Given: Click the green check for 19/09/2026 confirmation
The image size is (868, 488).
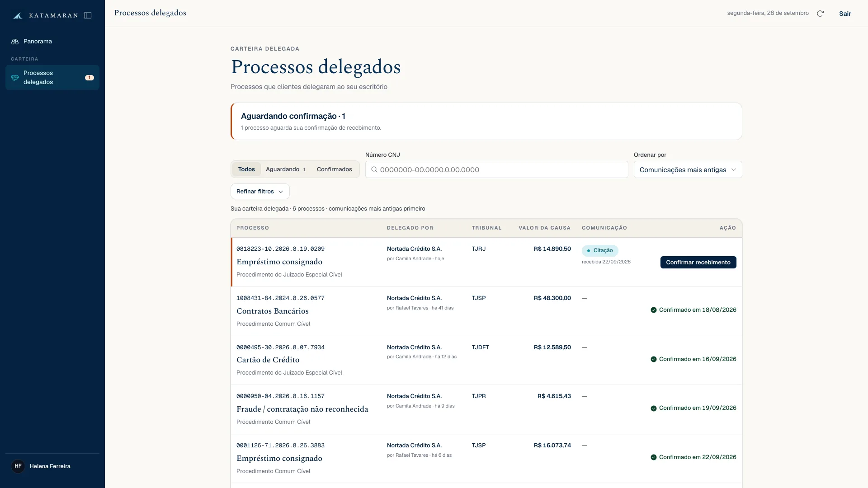Looking at the screenshot, I should (653, 408).
